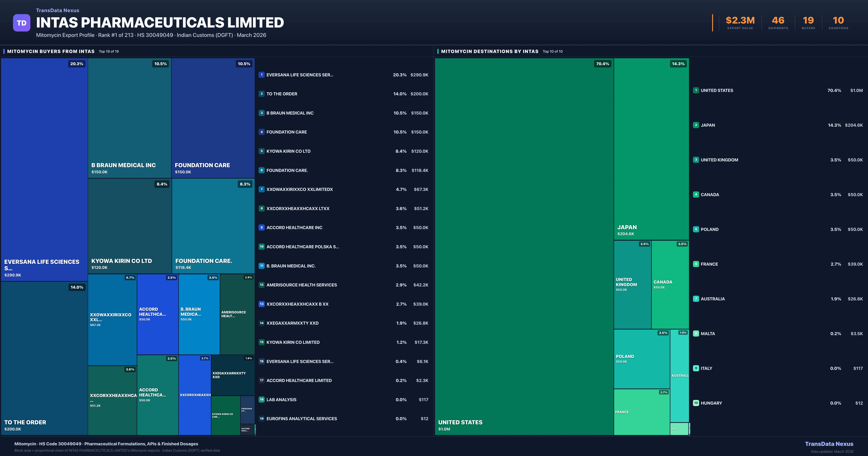Select Foundation Care $150.0K treemap tile
Image resolution: width=868 pixels, height=456 pixels.
pyautogui.click(x=213, y=118)
